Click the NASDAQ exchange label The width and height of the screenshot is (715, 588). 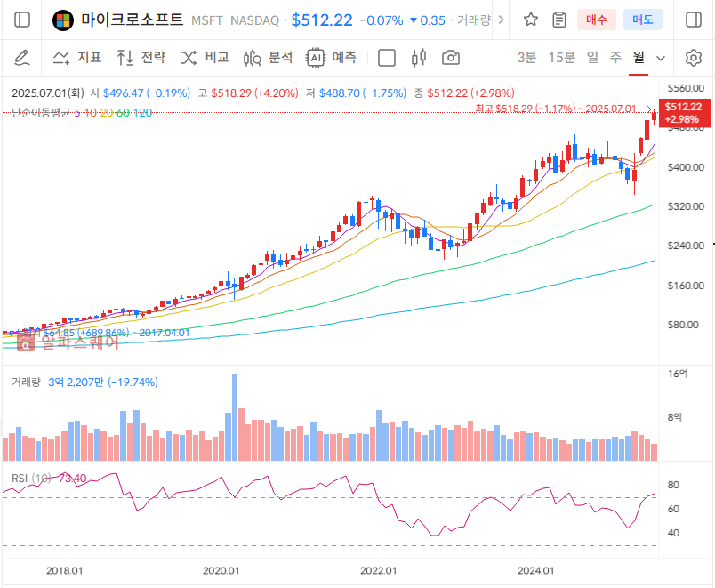click(x=254, y=20)
